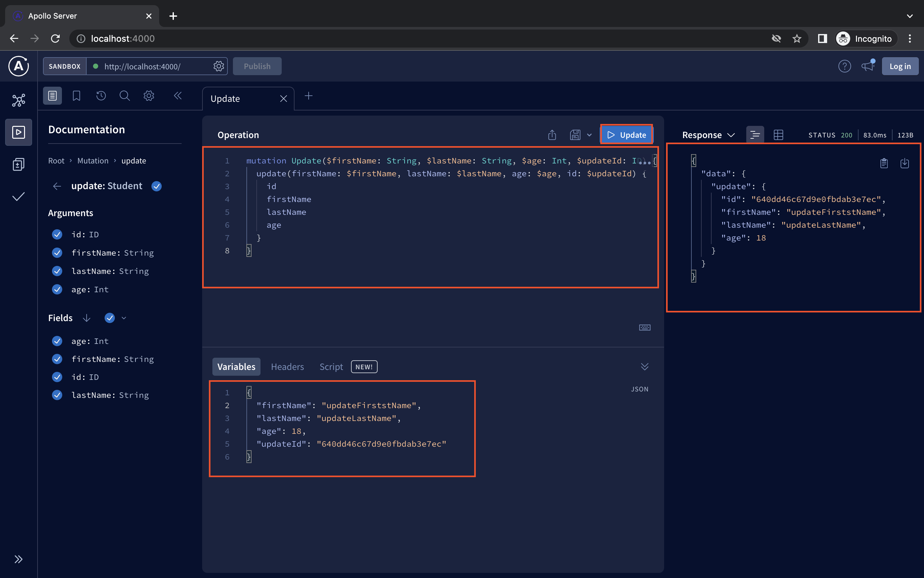The image size is (924, 578).
Task: Open the Search magnifier icon
Action: (x=124, y=96)
